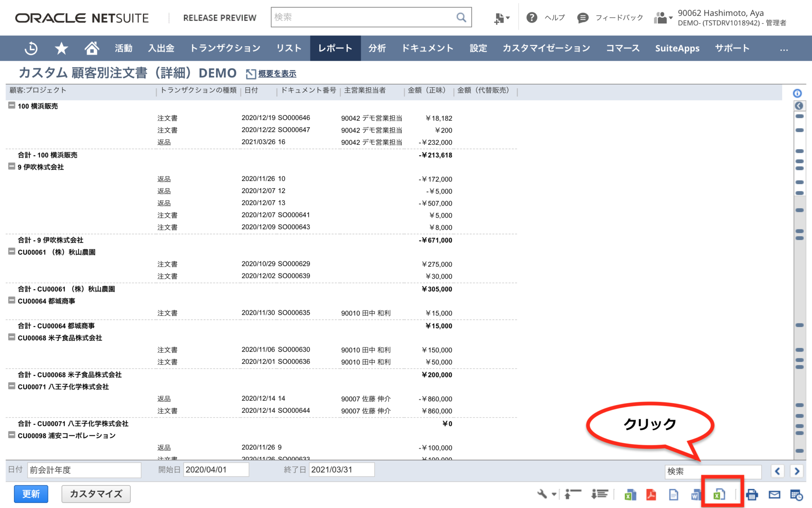812x508 pixels.
Task: Click the カスタマイズ button
Action: click(x=96, y=494)
